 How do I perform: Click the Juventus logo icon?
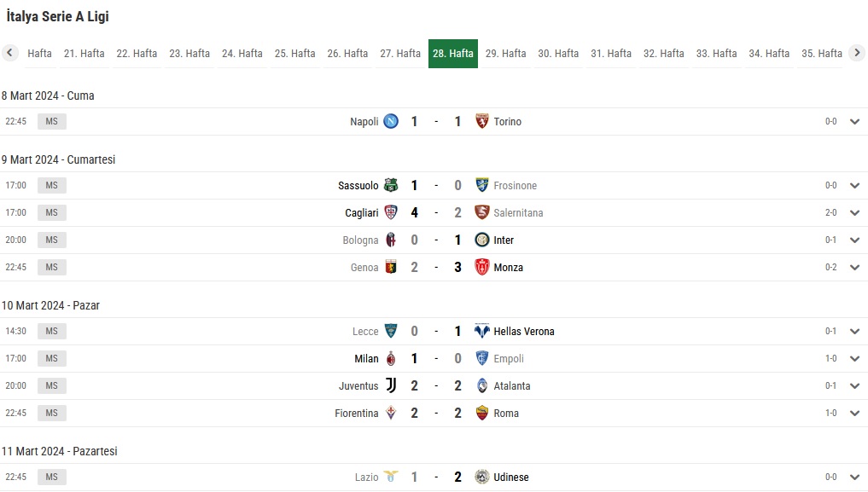pyautogui.click(x=391, y=386)
